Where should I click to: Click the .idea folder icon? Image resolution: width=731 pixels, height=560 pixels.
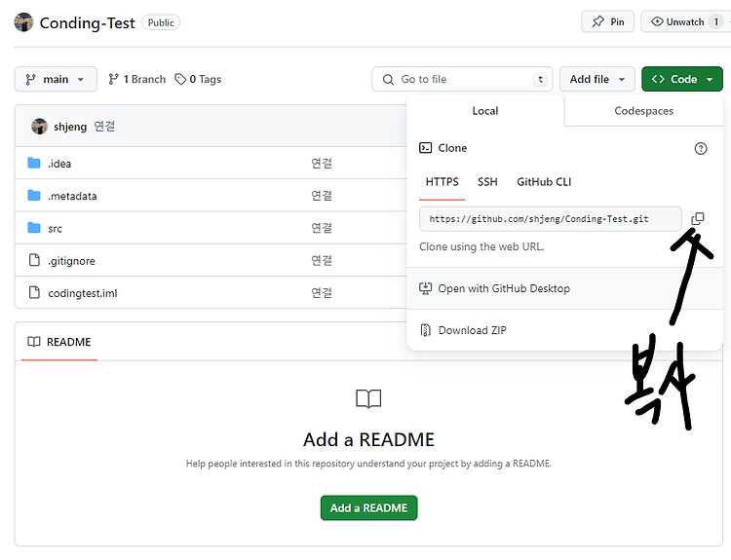34,163
